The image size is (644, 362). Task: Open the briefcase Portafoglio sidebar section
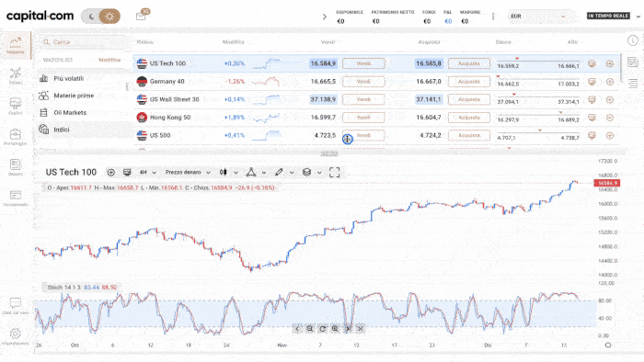pos(16,137)
